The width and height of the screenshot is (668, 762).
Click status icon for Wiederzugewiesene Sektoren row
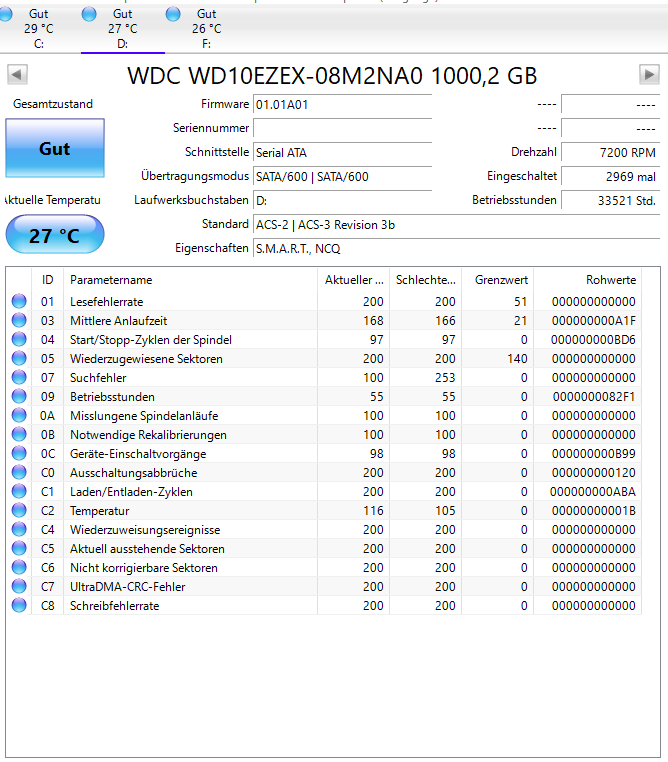tap(19, 358)
